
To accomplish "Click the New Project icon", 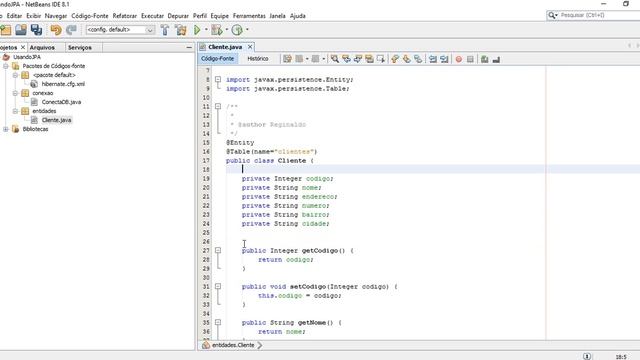I will [5, 30].
